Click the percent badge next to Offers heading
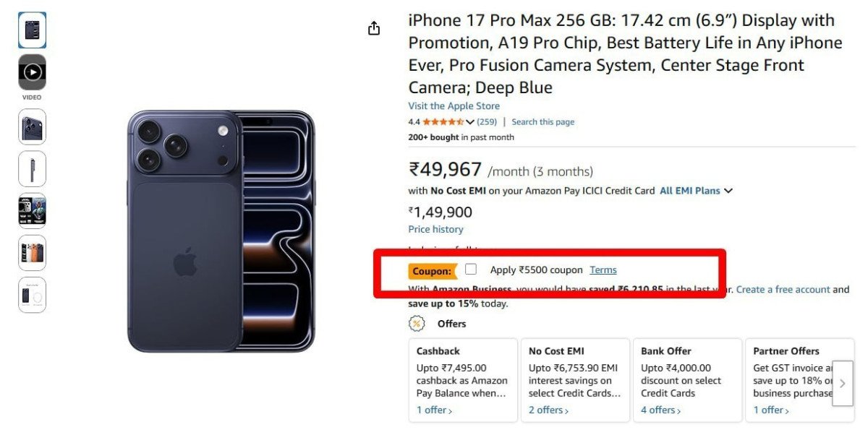The height and width of the screenshot is (435, 868). point(417,324)
